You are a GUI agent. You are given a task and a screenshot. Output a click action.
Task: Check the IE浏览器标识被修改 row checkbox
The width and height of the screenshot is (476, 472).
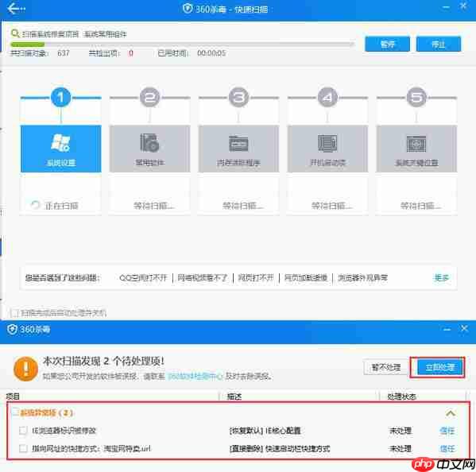pyautogui.click(x=23, y=430)
